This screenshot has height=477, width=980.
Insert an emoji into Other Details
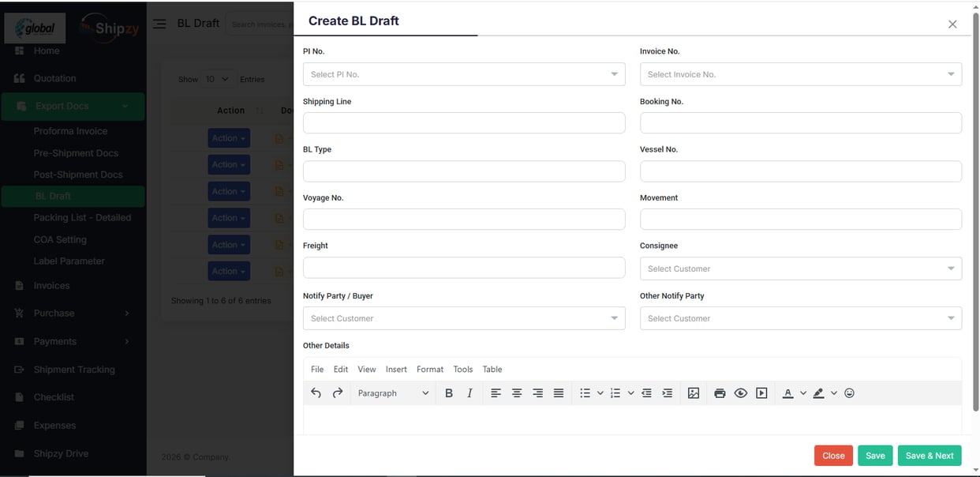850,392
